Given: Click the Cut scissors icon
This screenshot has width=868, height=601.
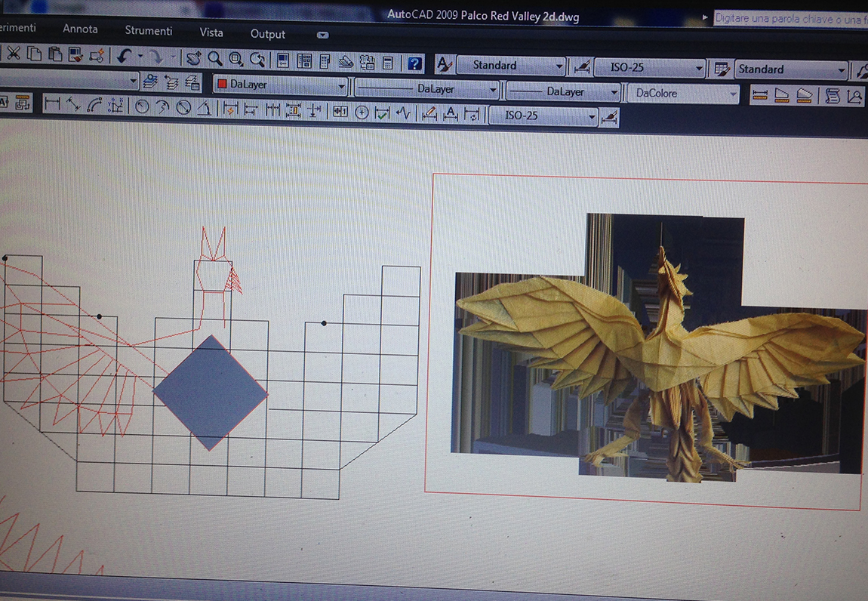Looking at the screenshot, I should [14, 53].
